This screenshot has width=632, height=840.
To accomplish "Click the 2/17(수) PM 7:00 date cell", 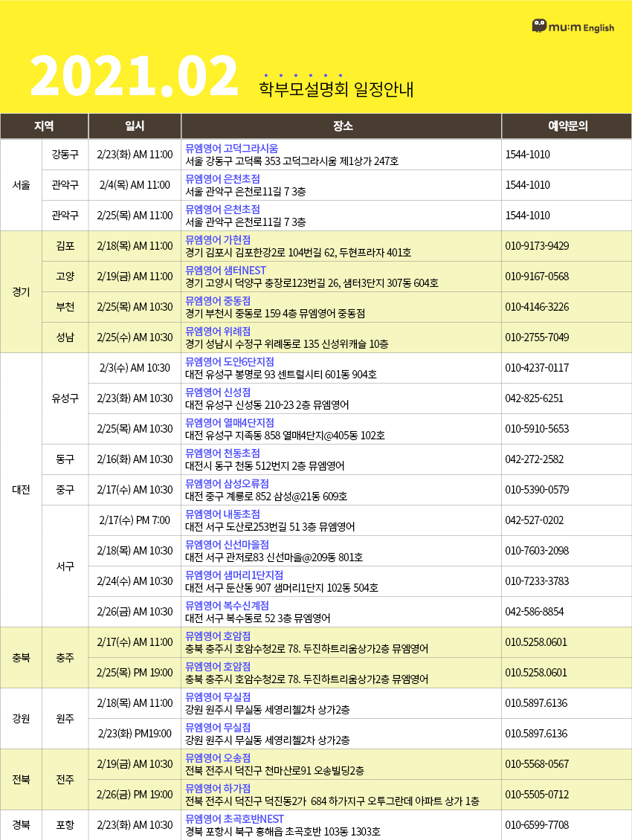I will point(135,520).
